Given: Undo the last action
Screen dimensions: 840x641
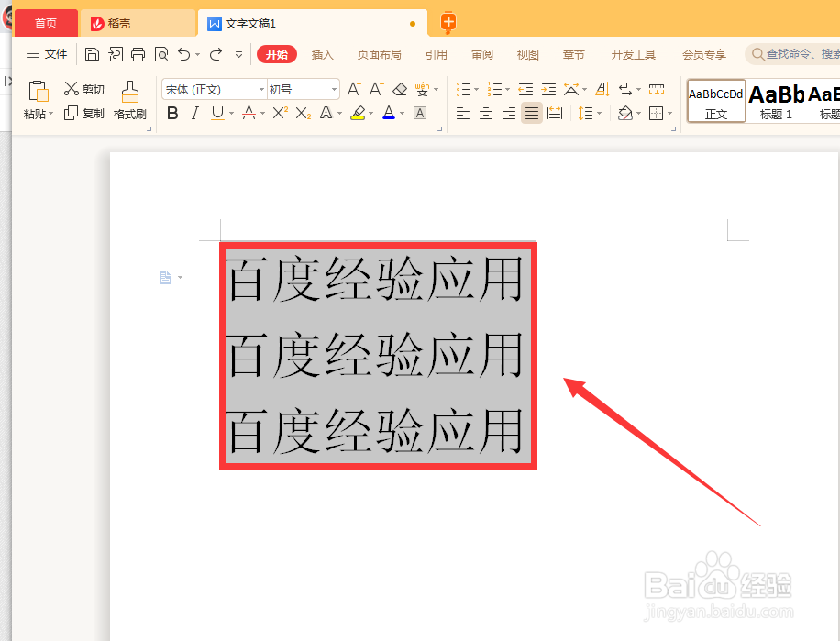Looking at the screenshot, I should point(183,54).
